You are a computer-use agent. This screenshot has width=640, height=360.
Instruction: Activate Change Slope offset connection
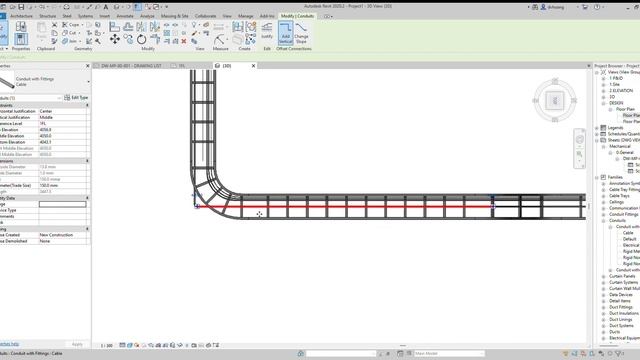coord(301,33)
